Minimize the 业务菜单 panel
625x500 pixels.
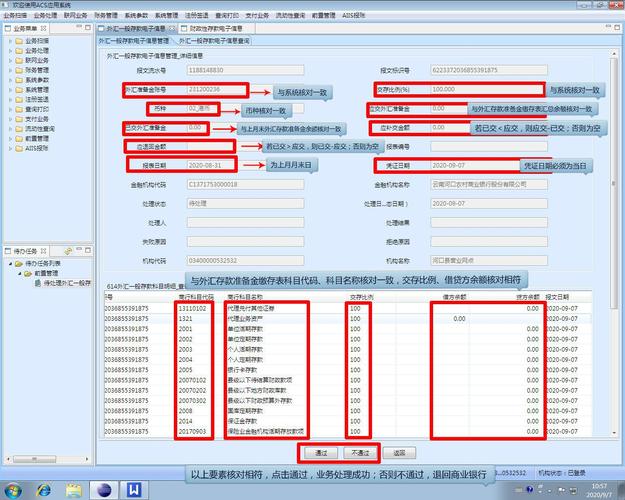pyautogui.click(x=79, y=27)
